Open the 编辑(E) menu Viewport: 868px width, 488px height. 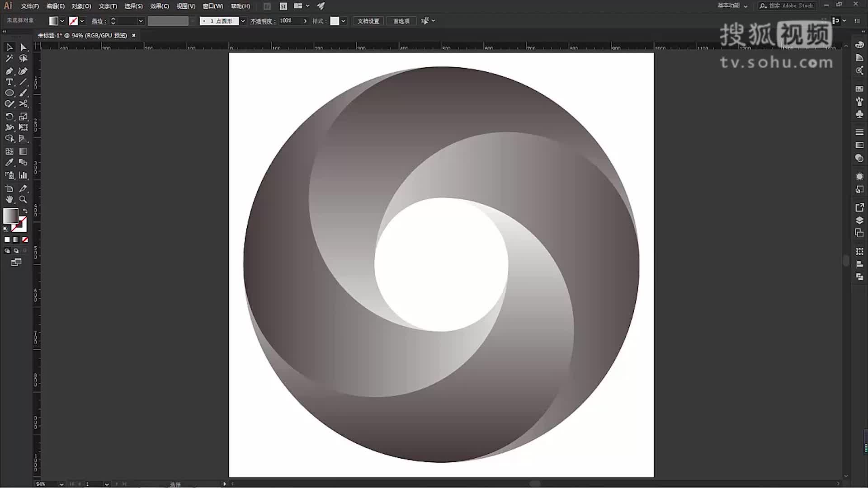point(56,6)
